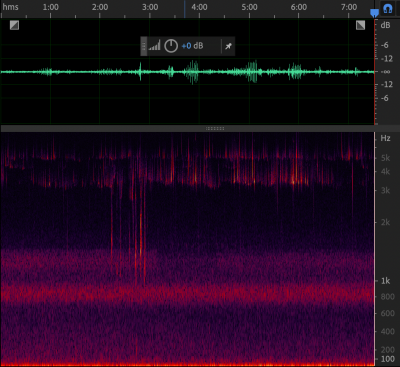
Task: Click the Hz frequency scale label
Action: coord(385,138)
